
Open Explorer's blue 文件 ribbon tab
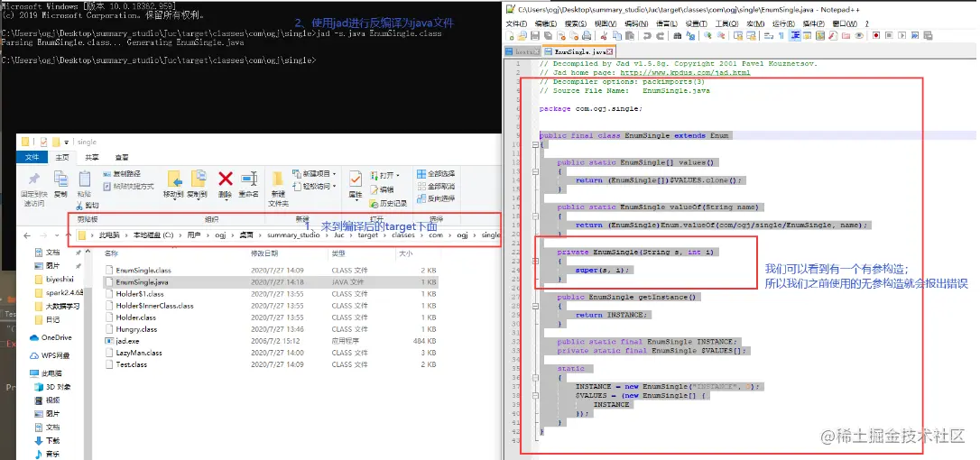32,158
